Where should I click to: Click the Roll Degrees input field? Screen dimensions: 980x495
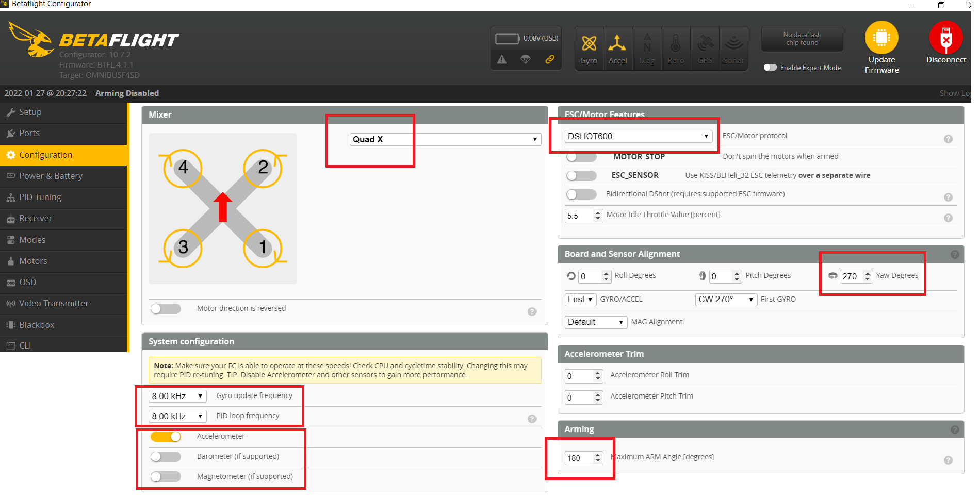pyautogui.click(x=594, y=276)
